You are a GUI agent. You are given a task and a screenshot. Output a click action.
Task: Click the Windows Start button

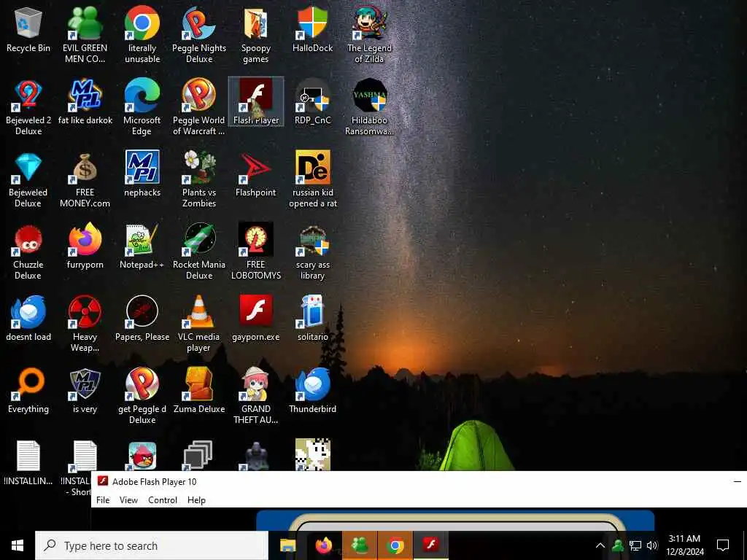[18, 545]
